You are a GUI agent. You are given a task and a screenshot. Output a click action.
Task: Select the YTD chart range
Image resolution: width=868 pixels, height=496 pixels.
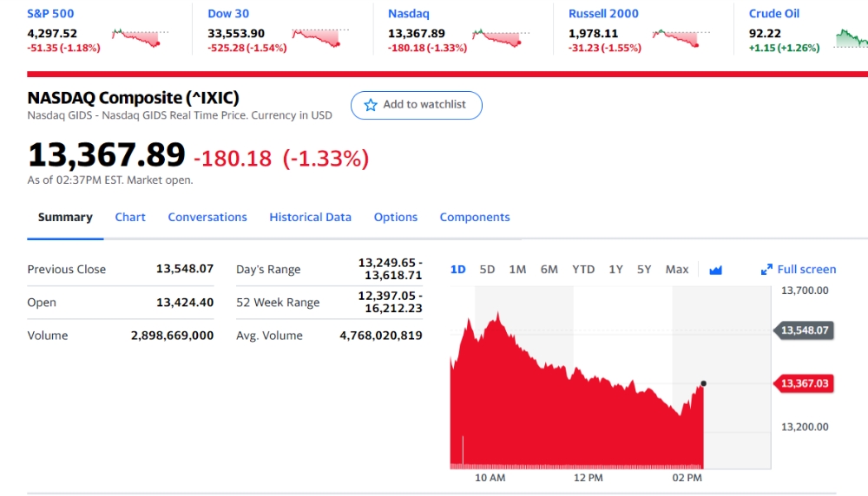tap(583, 270)
